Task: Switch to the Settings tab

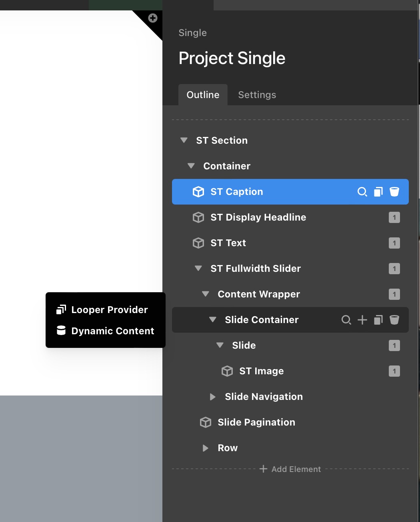Action: (x=257, y=95)
